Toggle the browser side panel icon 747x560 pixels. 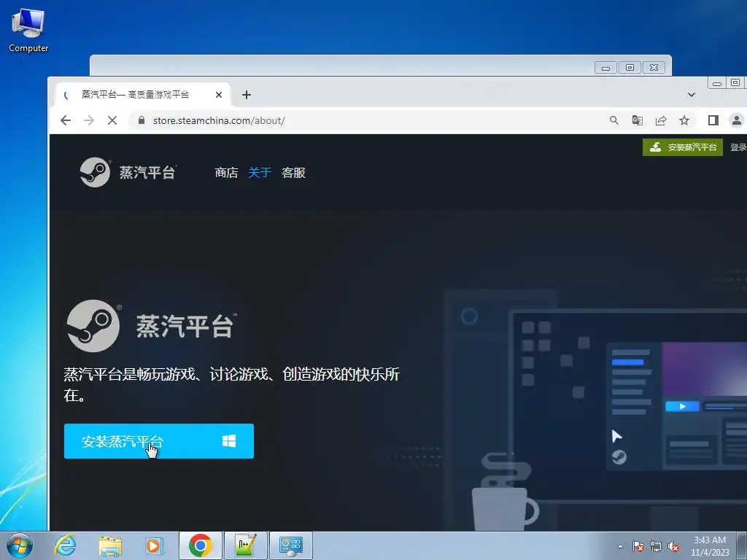pyautogui.click(x=713, y=120)
